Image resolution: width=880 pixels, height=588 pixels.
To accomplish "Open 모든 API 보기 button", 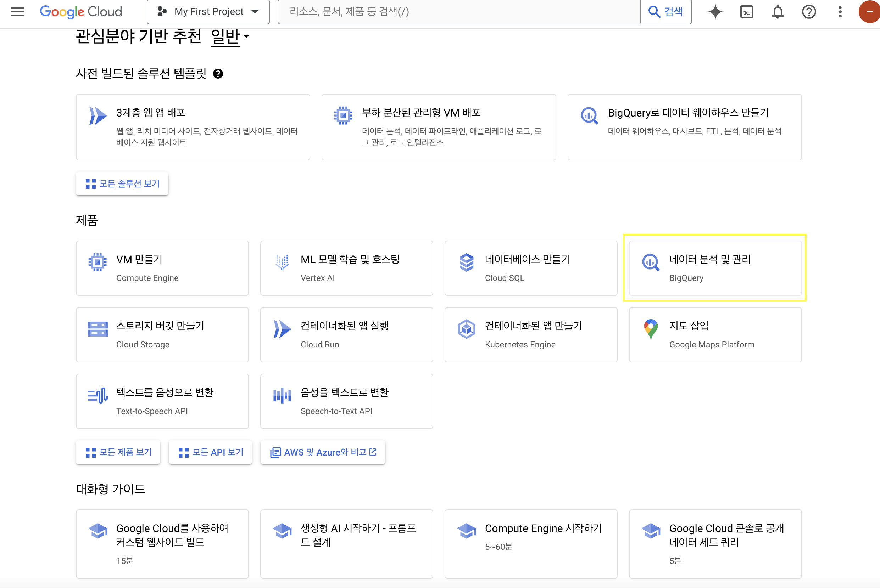I will (x=211, y=452).
